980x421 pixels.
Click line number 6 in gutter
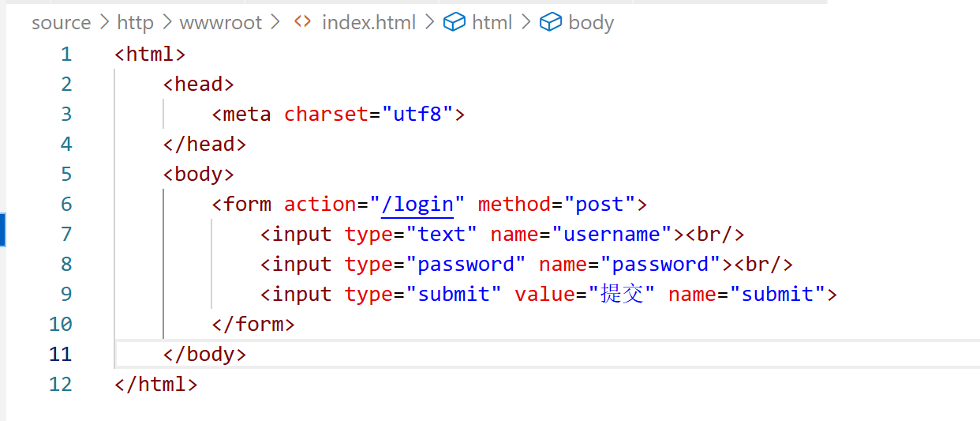pyautogui.click(x=66, y=204)
